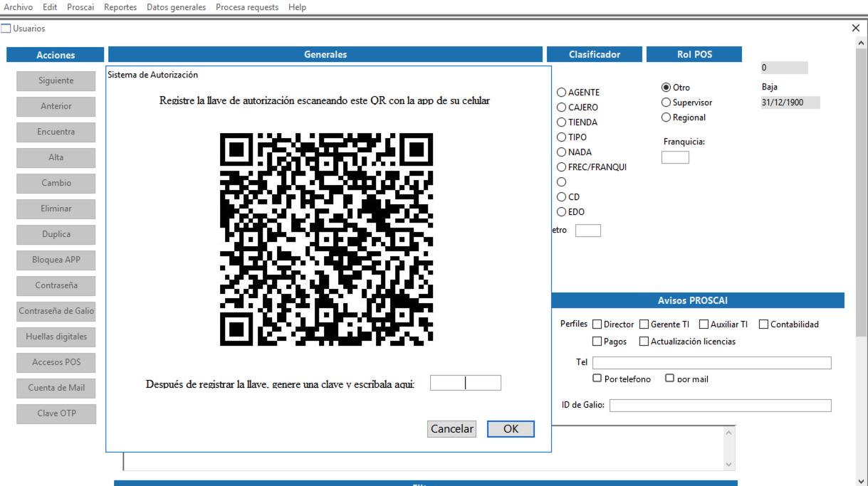
Task: Check the Actualización licencias checkbox
Action: pos(644,342)
